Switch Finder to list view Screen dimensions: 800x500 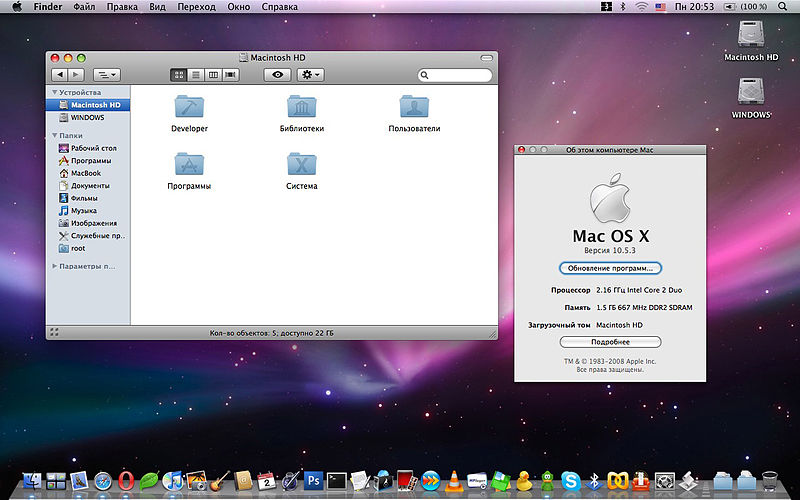coord(196,75)
